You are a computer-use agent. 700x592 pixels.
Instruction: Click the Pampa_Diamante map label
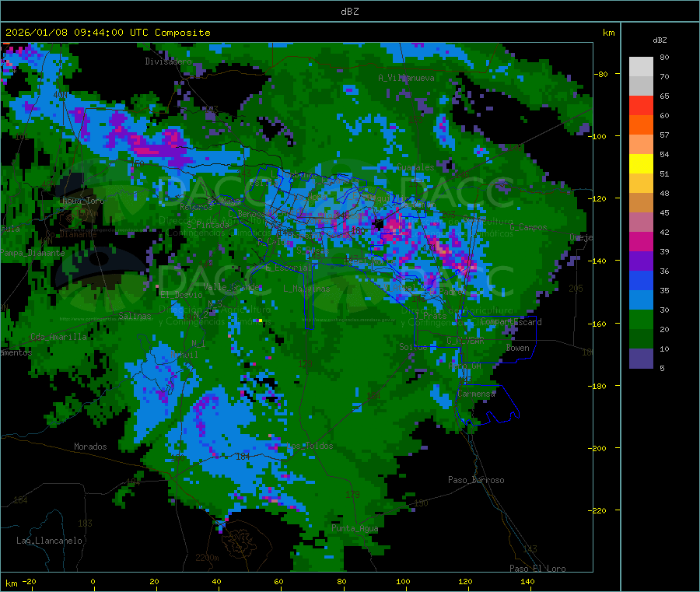coord(32,253)
